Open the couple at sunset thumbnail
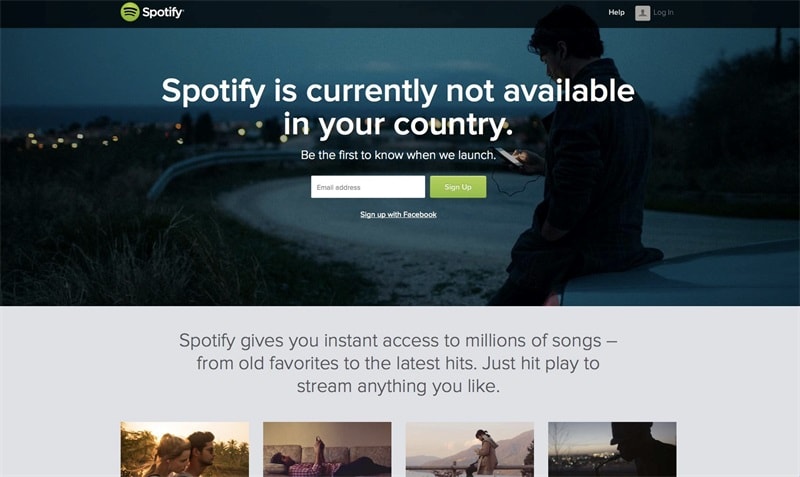The width and height of the screenshot is (800, 477). [185, 449]
